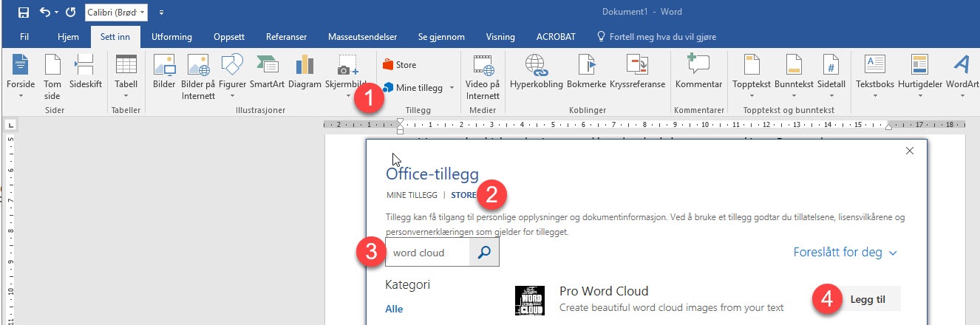Click the magnifier search button

click(484, 252)
